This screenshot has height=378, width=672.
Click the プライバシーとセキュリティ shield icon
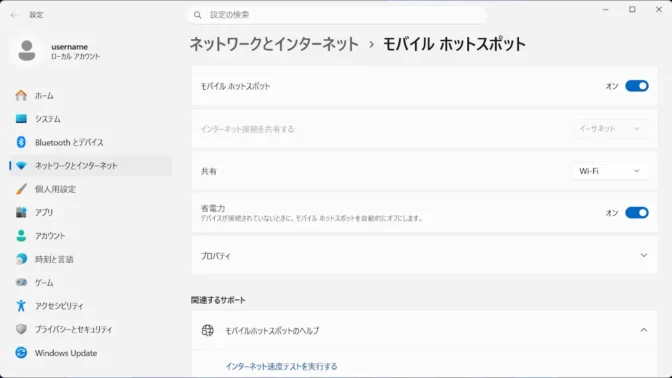coord(21,329)
